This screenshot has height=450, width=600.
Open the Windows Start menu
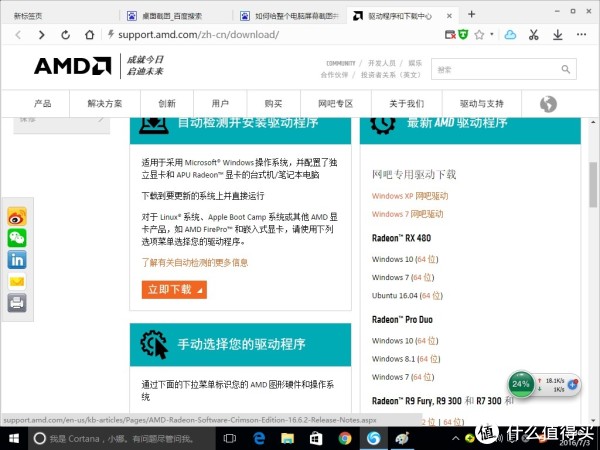[x=13, y=438]
